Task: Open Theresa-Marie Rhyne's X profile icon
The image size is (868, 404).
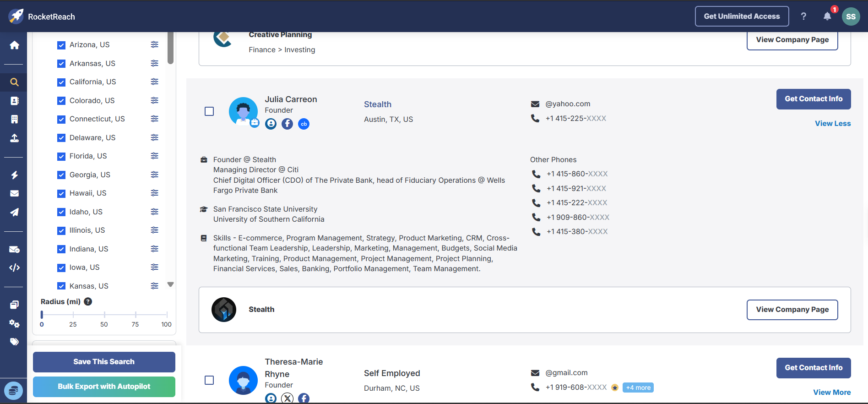Action: pos(287,399)
